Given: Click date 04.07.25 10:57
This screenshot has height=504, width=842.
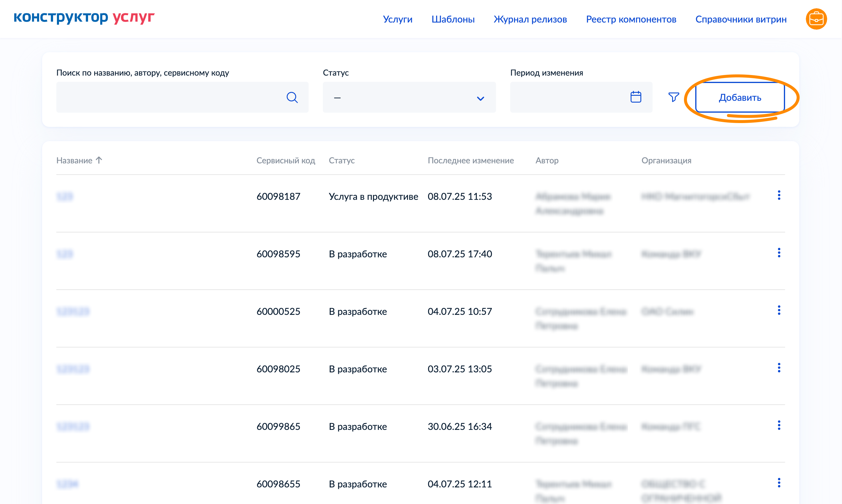Looking at the screenshot, I should [460, 311].
